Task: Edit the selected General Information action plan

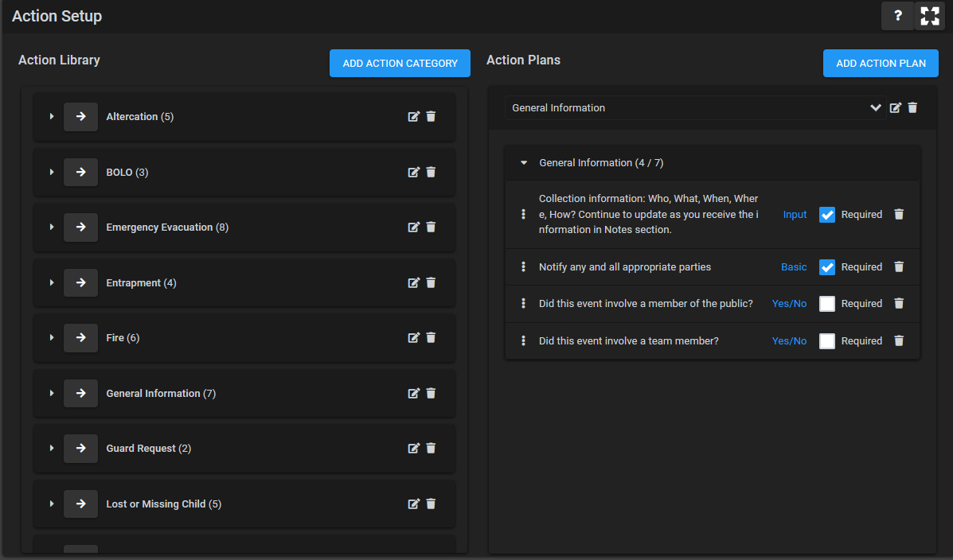Action: [x=895, y=108]
